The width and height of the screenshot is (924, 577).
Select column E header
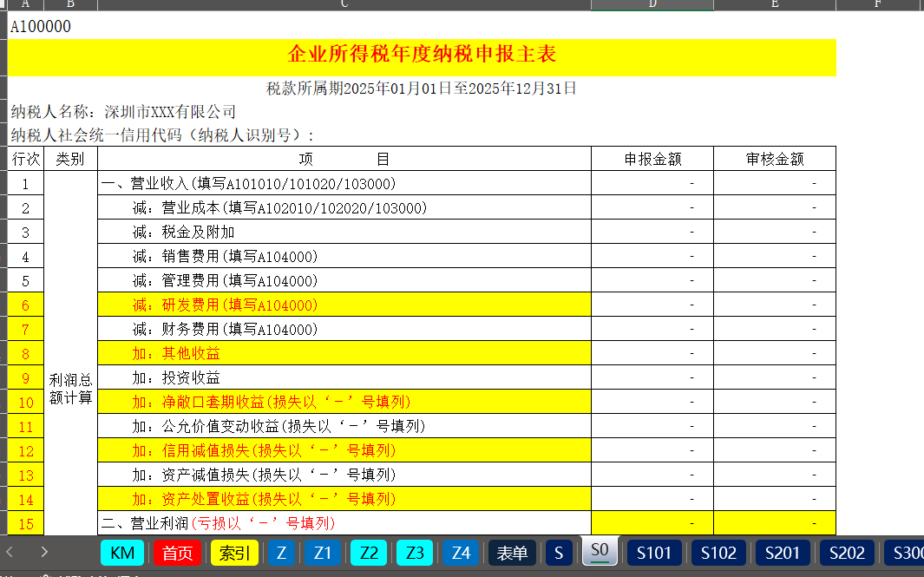click(775, 4)
